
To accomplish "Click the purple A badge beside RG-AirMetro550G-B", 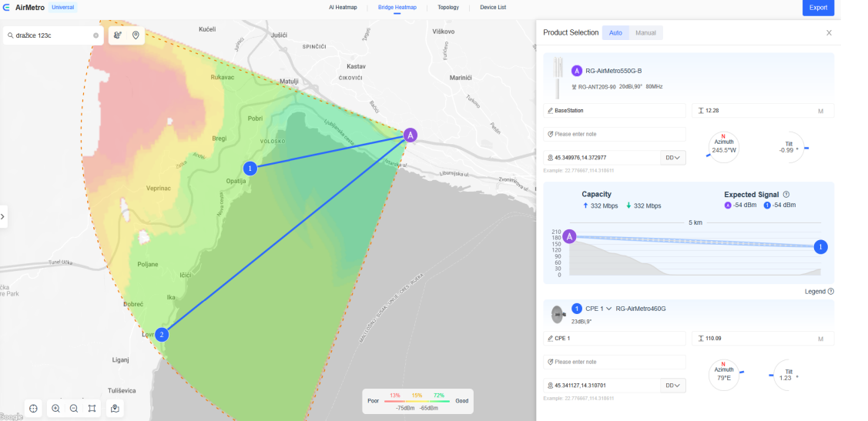I will click(x=576, y=71).
